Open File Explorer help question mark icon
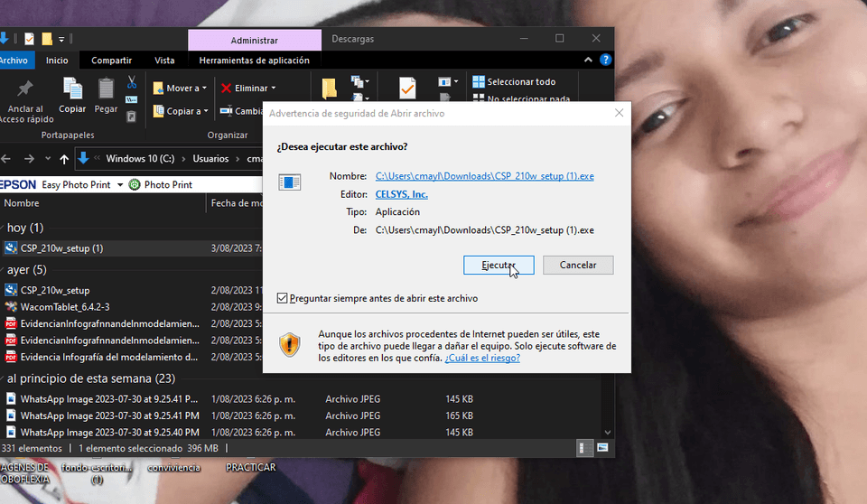The height and width of the screenshot is (504, 867). point(605,60)
